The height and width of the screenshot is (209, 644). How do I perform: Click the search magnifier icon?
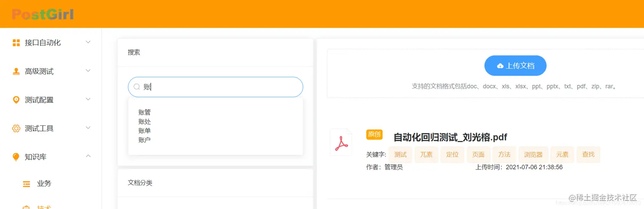tap(137, 87)
